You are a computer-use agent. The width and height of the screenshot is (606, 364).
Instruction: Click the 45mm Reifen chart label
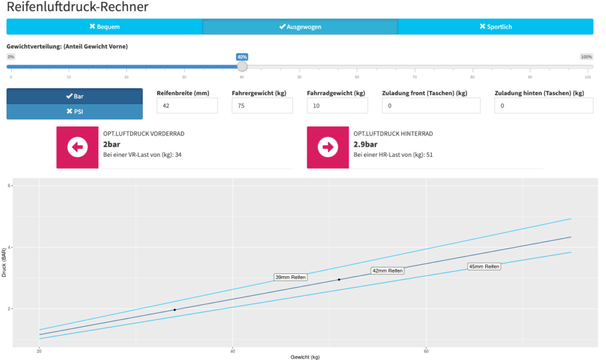(483, 266)
